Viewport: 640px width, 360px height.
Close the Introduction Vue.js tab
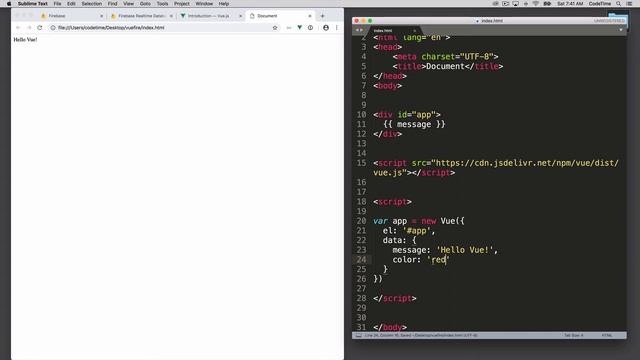pos(240,16)
